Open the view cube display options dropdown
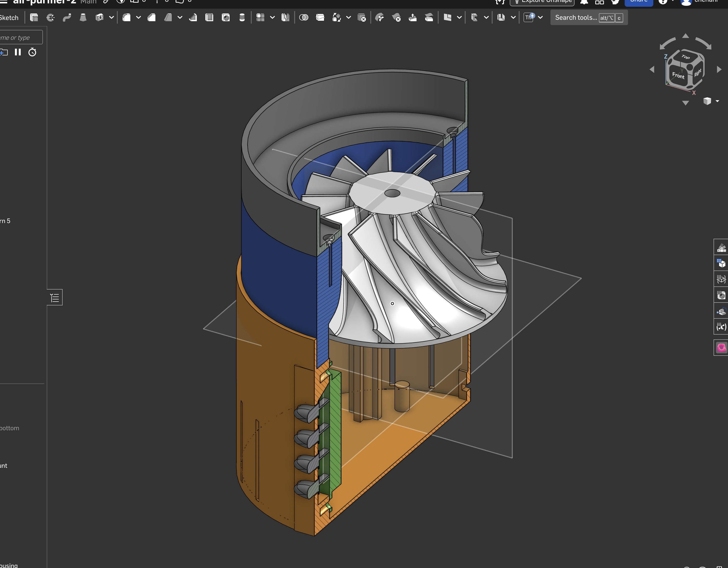728x568 pixels. [717, 101]
